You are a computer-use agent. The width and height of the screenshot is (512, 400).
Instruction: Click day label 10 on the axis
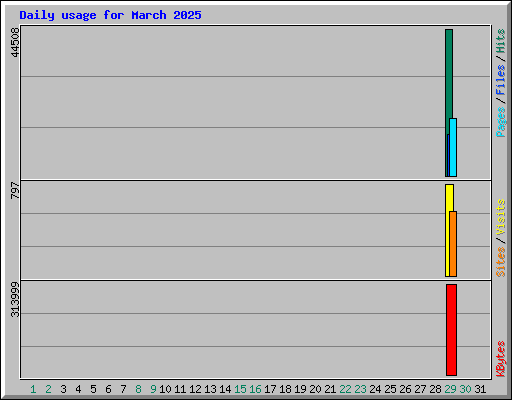pos(165,389)
